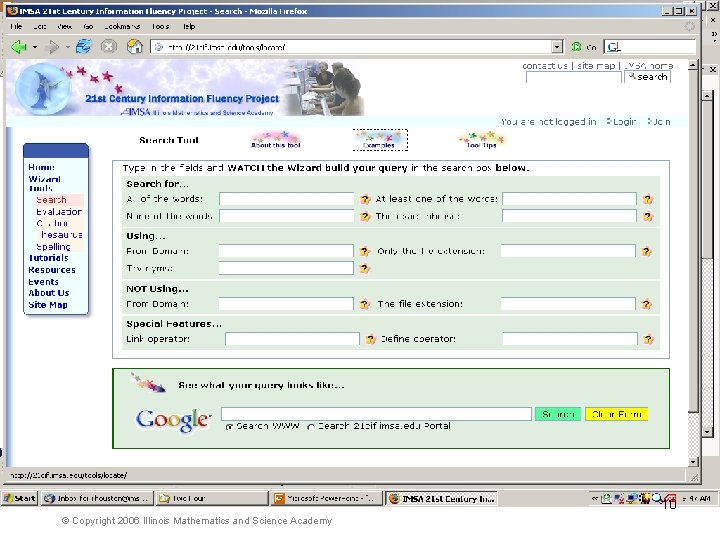The image size is (720, 540).
Task: Open the Help menu
Action: (x=189, y=27)
